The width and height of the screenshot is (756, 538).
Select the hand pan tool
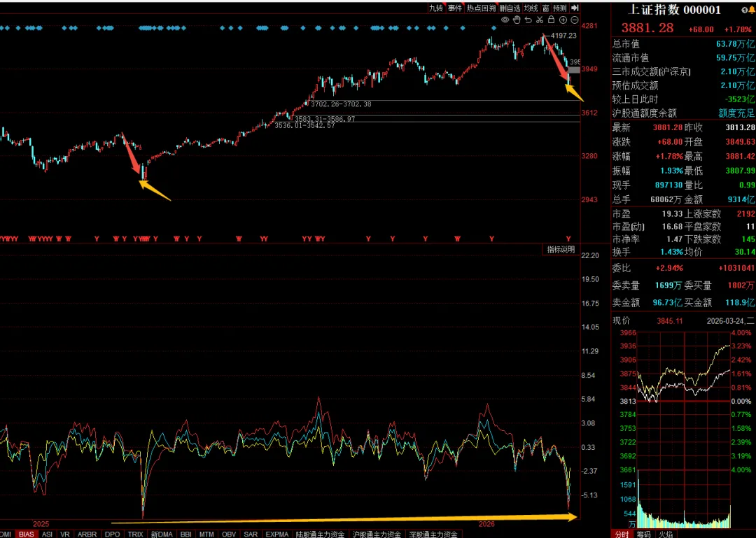click(x=517, y=20)
